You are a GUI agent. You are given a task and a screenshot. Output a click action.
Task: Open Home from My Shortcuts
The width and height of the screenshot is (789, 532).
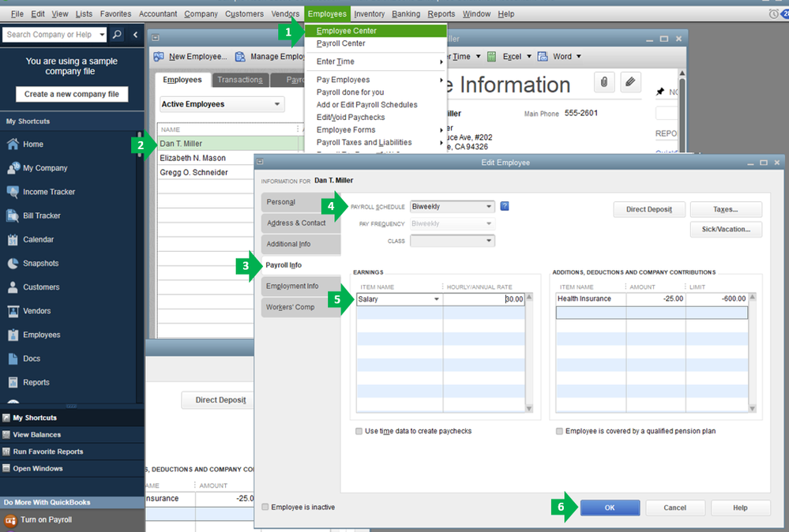[x=32, y=144]
